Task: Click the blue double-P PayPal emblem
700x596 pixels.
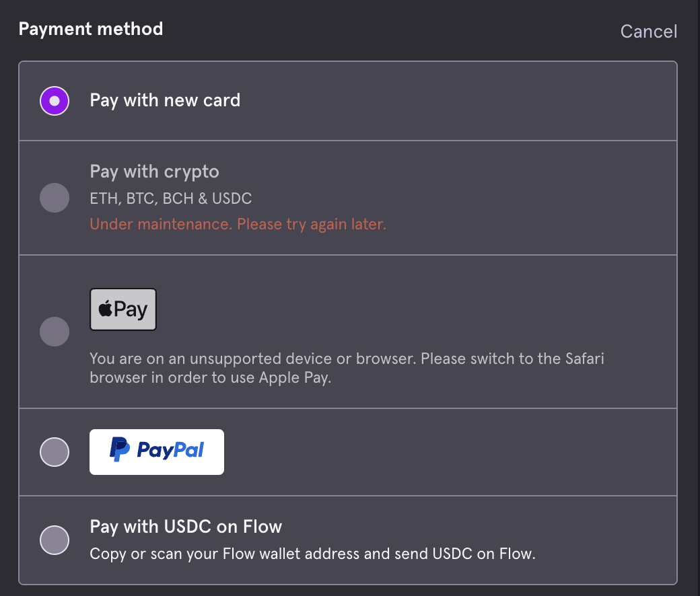Action: point(120,449)
